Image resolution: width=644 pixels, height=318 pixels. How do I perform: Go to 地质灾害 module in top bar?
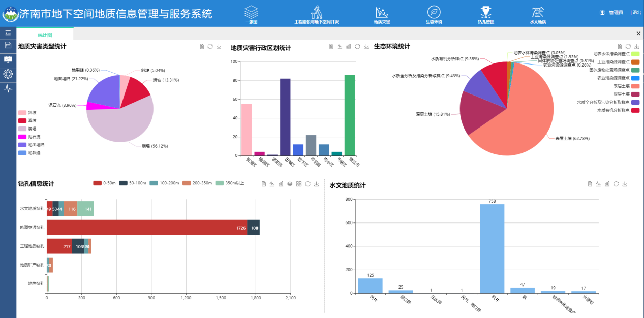tap(382, 14)
